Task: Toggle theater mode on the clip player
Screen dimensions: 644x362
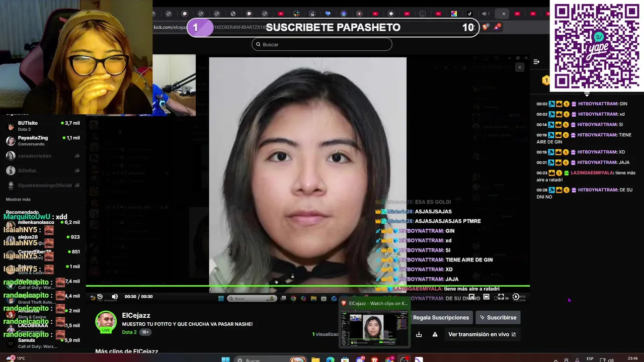Action: [486, 297]
